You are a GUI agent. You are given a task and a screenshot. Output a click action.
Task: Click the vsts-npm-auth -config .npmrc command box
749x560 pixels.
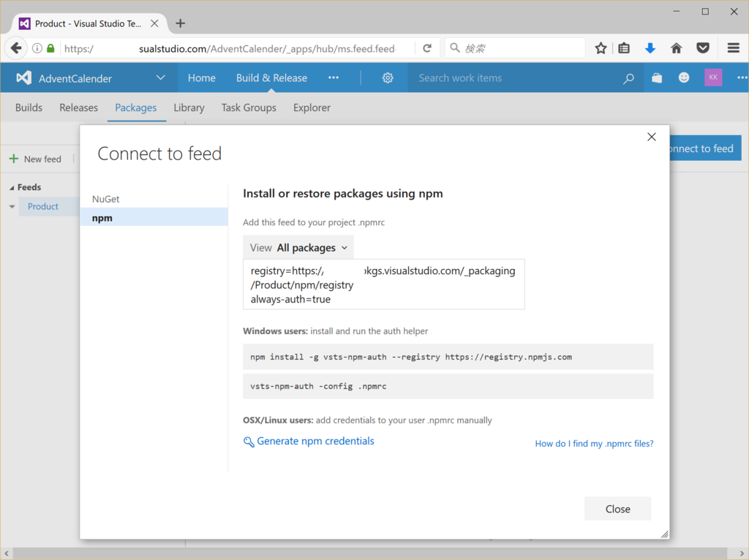coord(448,386)
